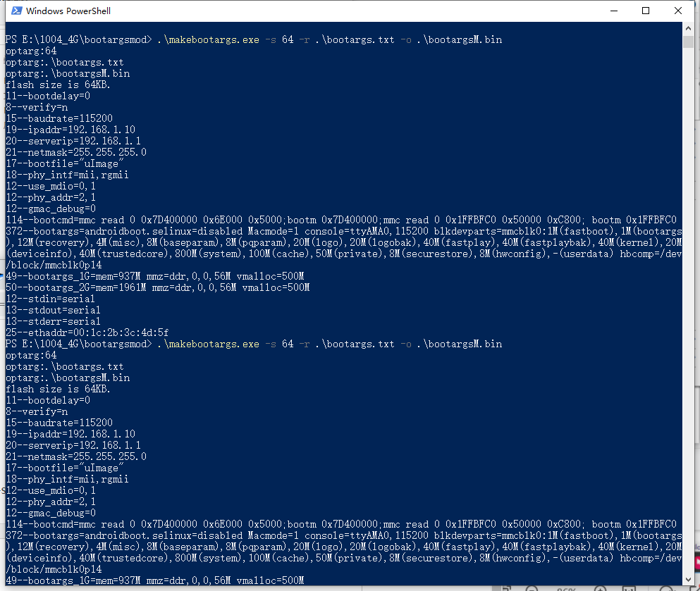Click the first "PS E:\1004_4G\bootargsmod>" prompt

[x=78, y=39]
